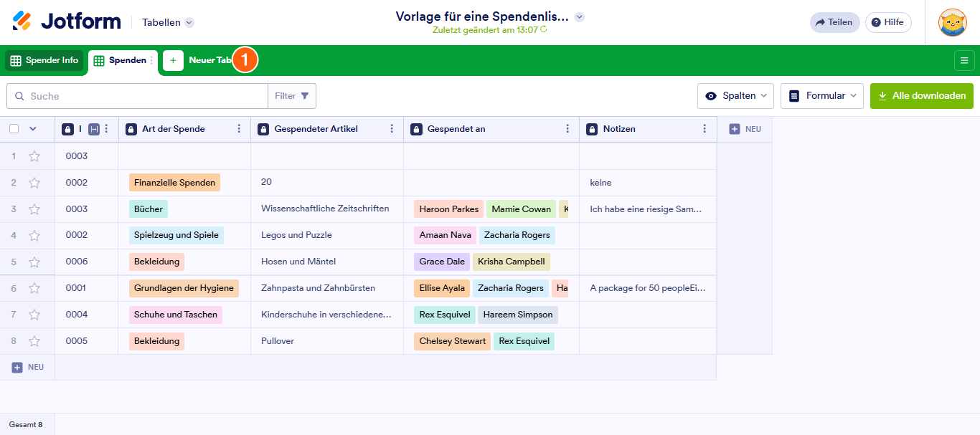Click the Chelsey Stewart chip
The height and width of the screenshot is (435, 980).
click(452, 341)
